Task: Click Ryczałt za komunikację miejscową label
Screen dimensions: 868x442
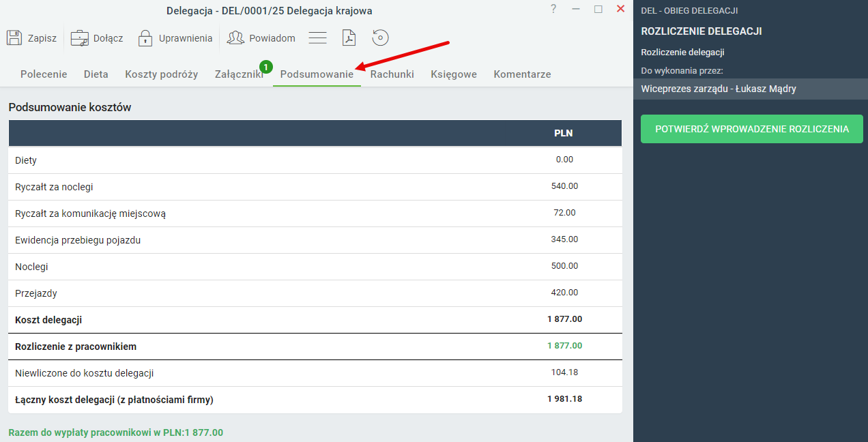Action: [90, 213]
